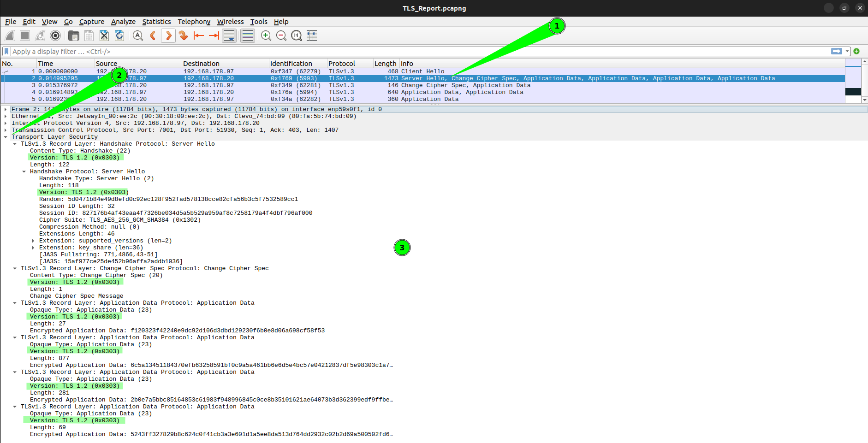Open the find packet search bar
This screenshot has height=443, width=868.
point(137,35)
